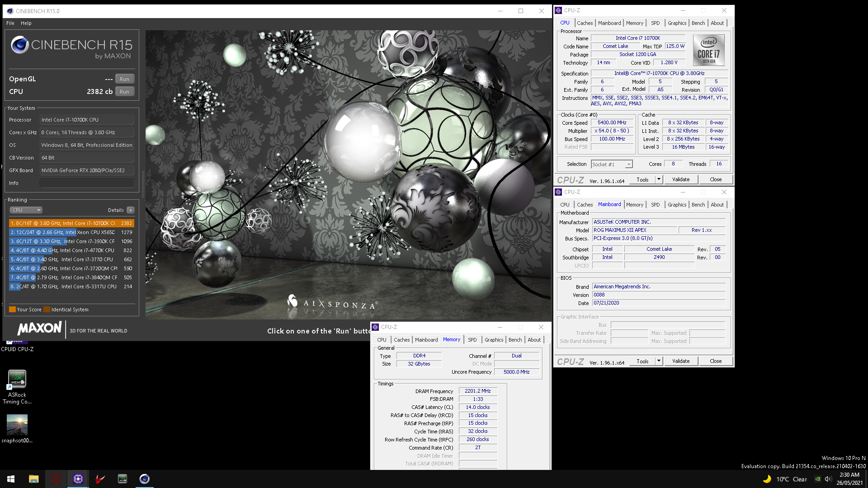Select ranking row i7-3930K score 1096
Screen dimensions: 868x488
[71, 241]
